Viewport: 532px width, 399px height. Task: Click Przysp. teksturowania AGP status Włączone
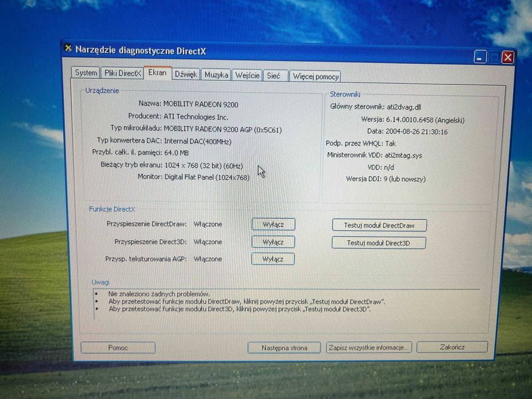point(208,259)
